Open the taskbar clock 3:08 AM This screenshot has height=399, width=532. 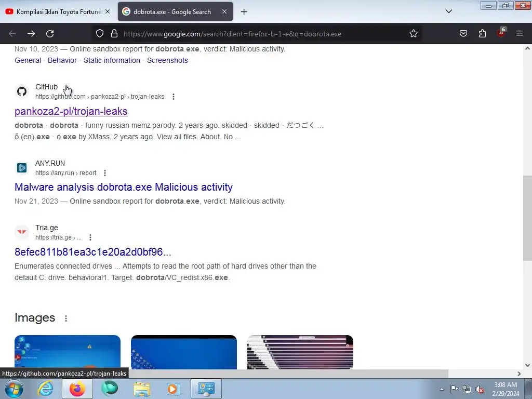[x=506, y=389]
